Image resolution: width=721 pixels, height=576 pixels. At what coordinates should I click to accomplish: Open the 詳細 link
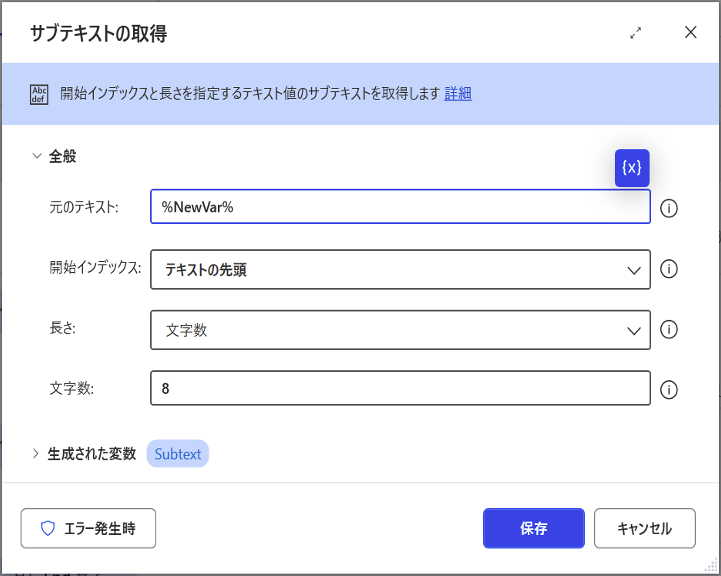(x=458, y=94)
